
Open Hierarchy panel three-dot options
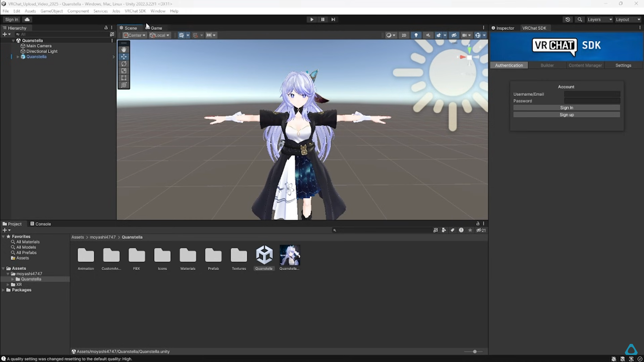(112, 28)
